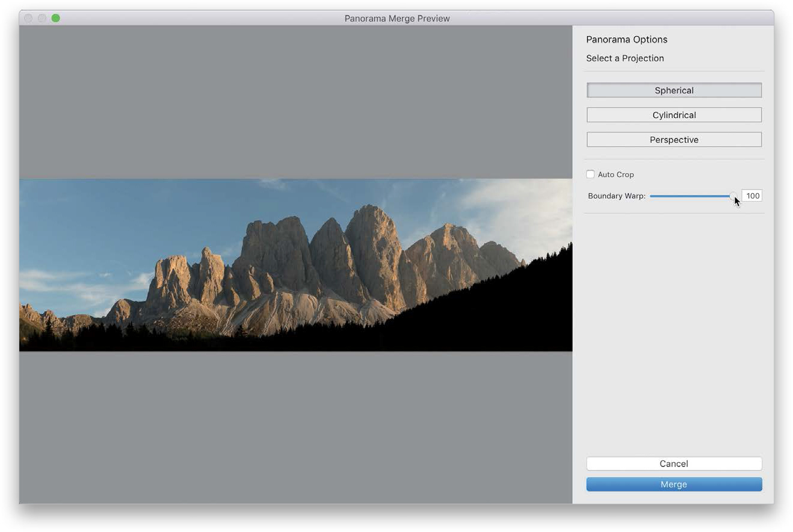This screenshot has height=532, width=793.
Task: Click the Panorama Merge Preview title
Action: tap(397, 19)
